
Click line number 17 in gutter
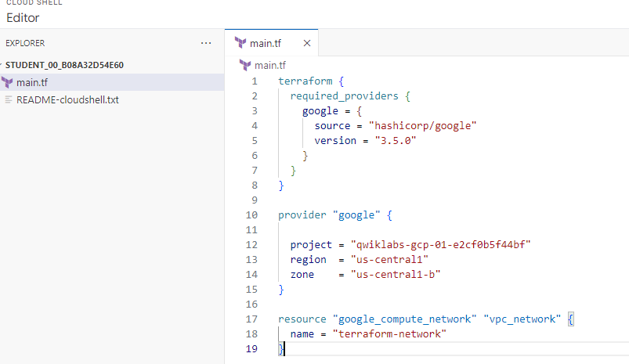[x=251, y=319]
